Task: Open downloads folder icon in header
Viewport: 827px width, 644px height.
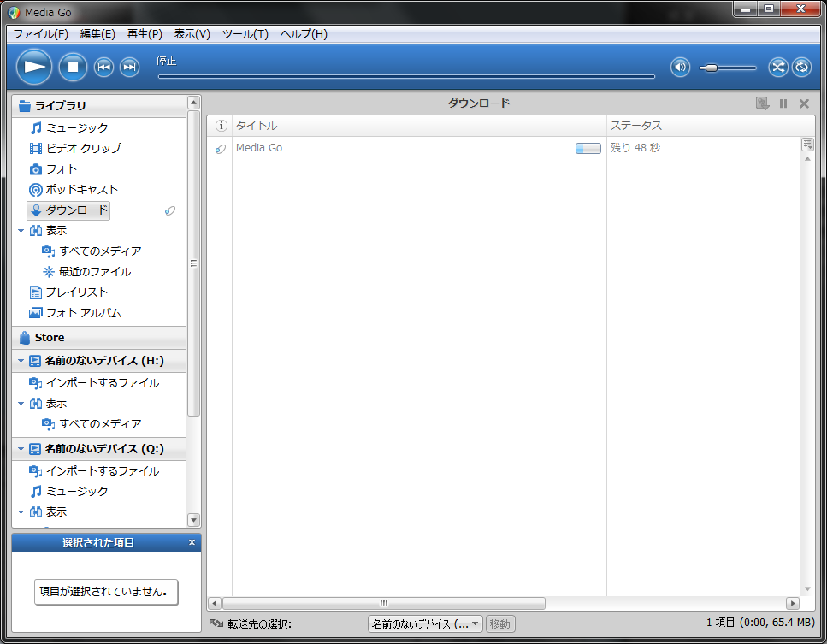Action: tap(762, 103)
